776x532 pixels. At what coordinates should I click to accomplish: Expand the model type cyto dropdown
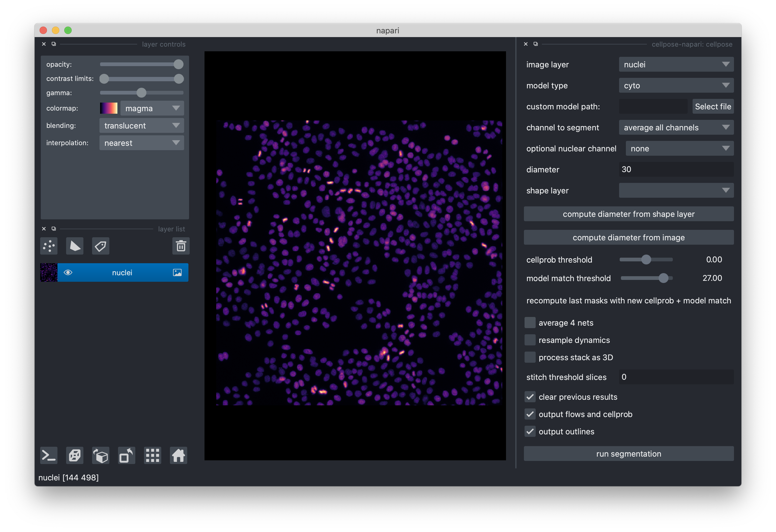(x=676, y=86)
